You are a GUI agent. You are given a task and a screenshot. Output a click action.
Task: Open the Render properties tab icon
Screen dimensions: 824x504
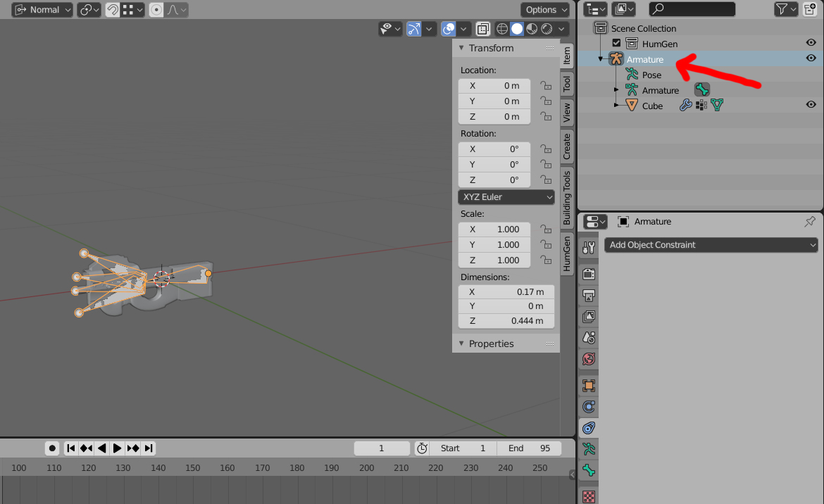pos(589,273)
